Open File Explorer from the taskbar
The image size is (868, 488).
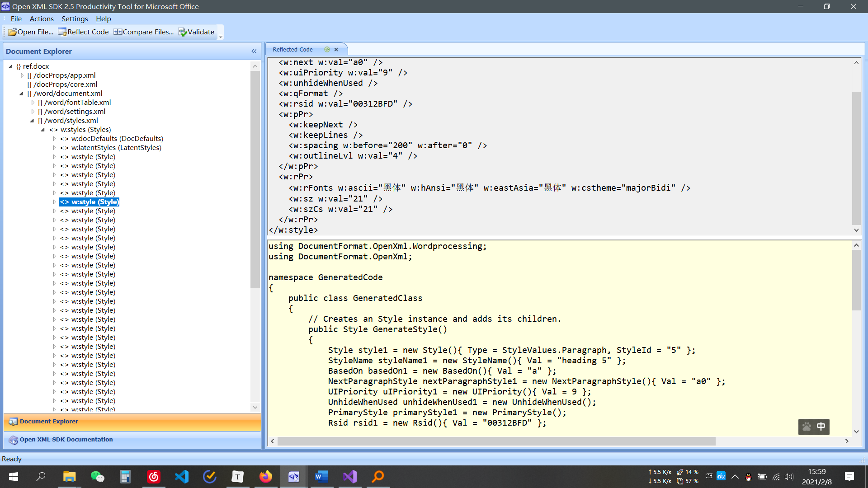pyautogui.click(x=69, y=477)
